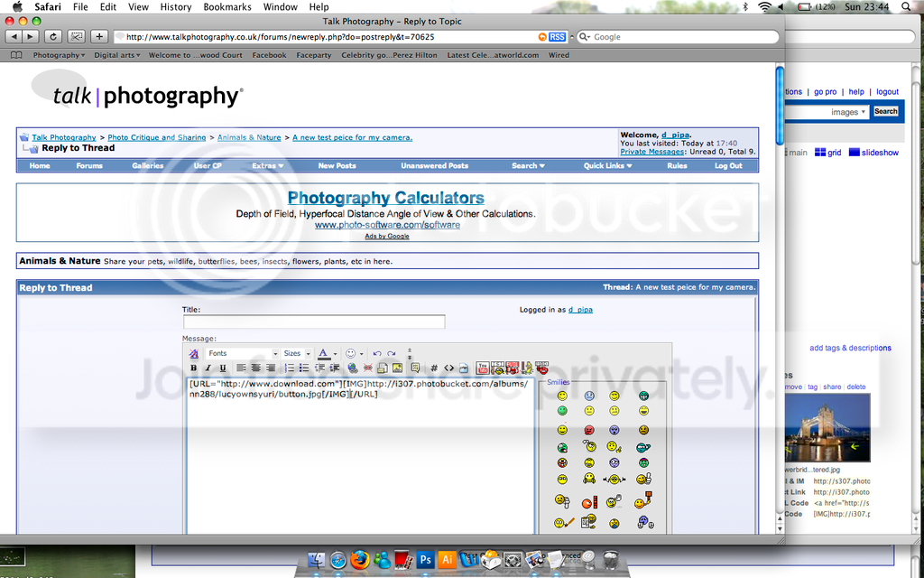Viewport: 924px width, 578px height.
Task: Click the underline formatting icon
Action: tap(221, 368)
